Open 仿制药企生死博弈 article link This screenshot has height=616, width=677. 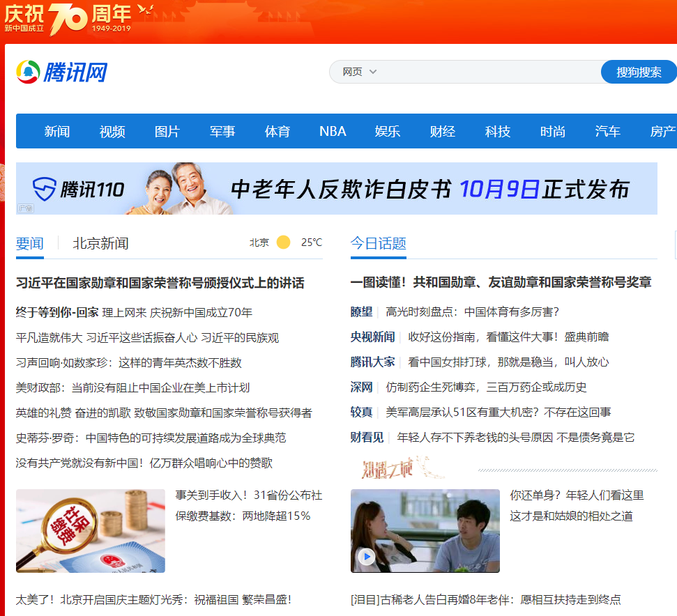tap(486, 387)
